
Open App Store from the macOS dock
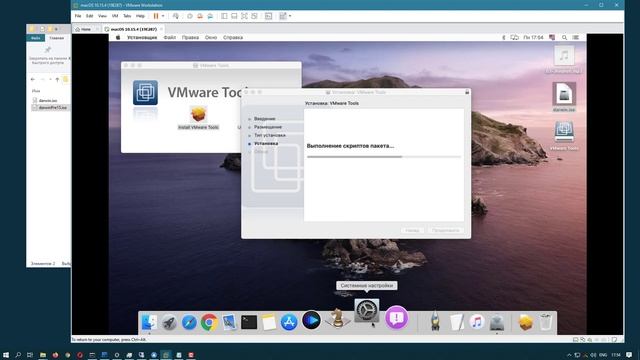point(289,322)
